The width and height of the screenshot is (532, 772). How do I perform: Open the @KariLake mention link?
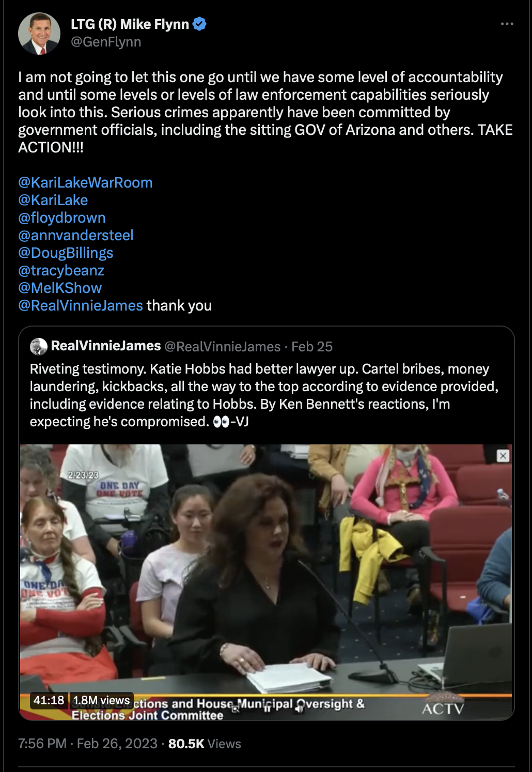[x=53, y=200]
